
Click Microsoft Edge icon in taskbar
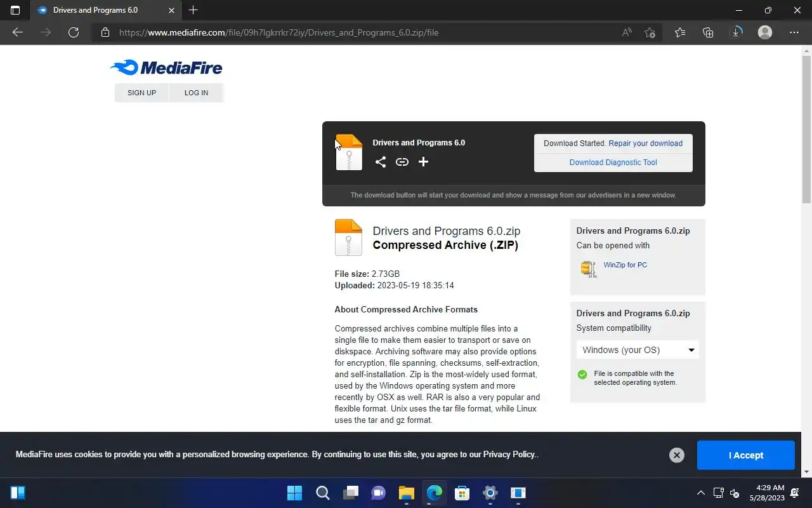coord(434,493)
